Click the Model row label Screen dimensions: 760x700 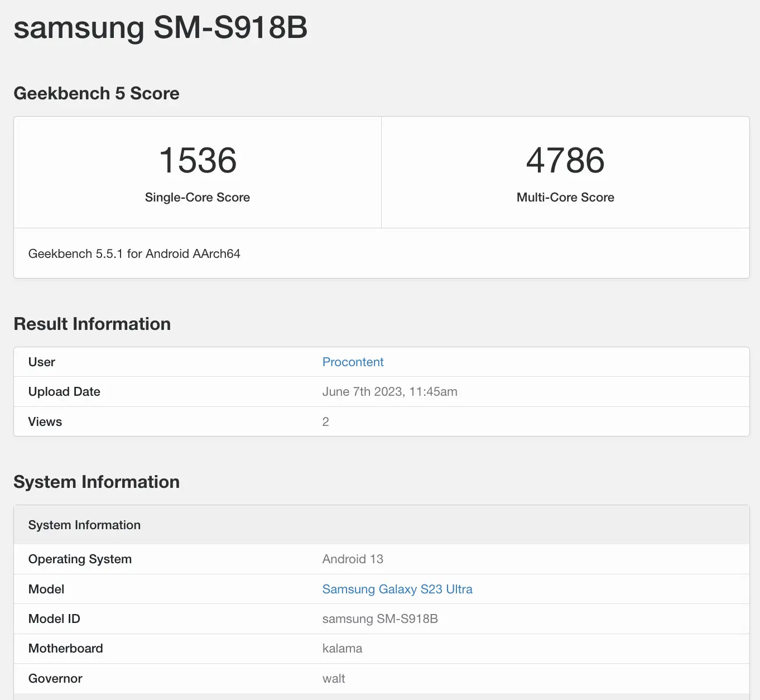coord(46,589)
